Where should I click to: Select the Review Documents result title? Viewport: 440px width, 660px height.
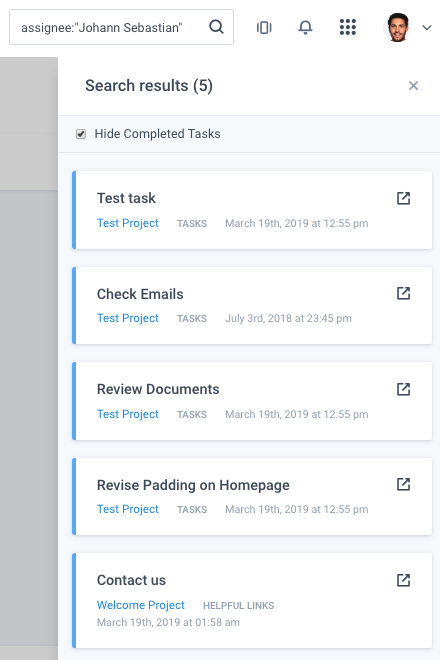click(x=158, y=389)
